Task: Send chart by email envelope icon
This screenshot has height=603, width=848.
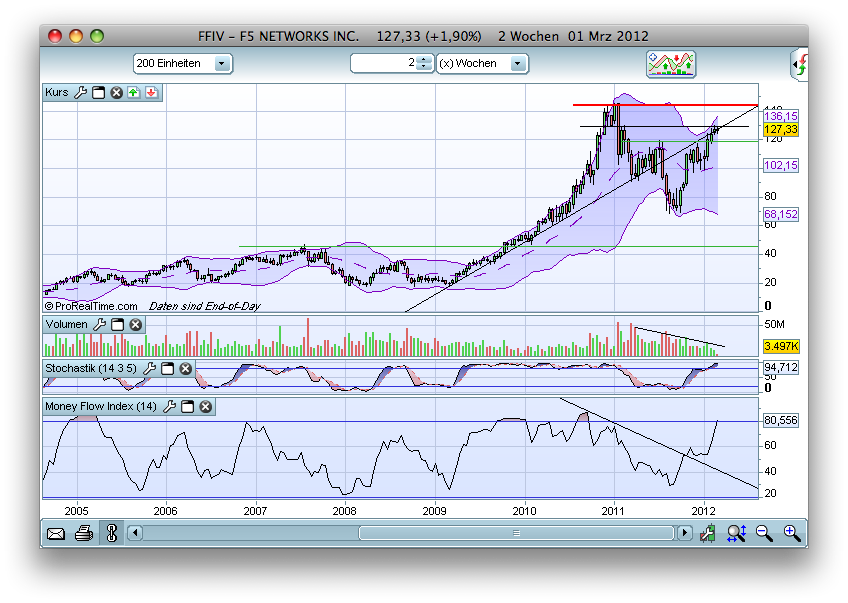Action: tap(56, 534)
